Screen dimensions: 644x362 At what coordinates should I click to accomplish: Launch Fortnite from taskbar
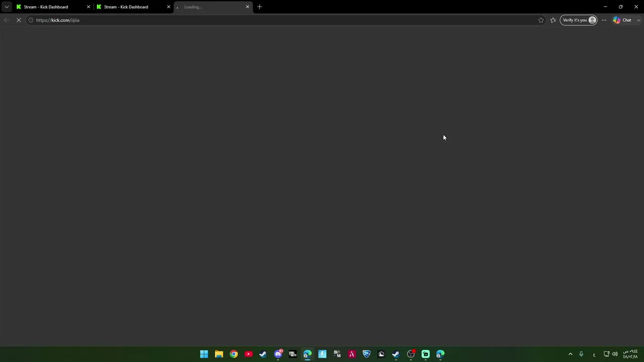322,354
